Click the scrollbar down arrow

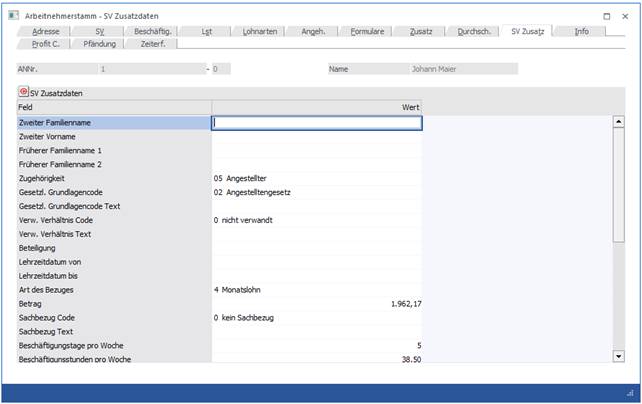pyautogui.click(x=619, y=355)
